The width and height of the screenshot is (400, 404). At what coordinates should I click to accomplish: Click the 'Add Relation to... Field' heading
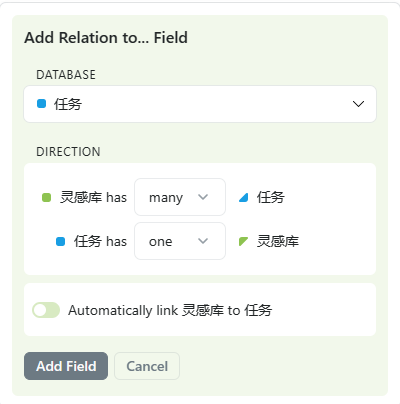click(106, 38)
